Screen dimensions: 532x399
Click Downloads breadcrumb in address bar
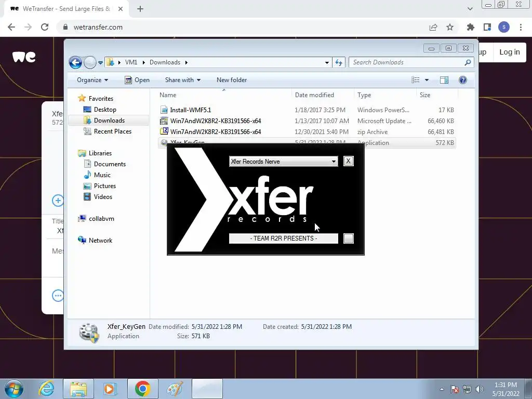pyautogui.click(x=165, y=62)
